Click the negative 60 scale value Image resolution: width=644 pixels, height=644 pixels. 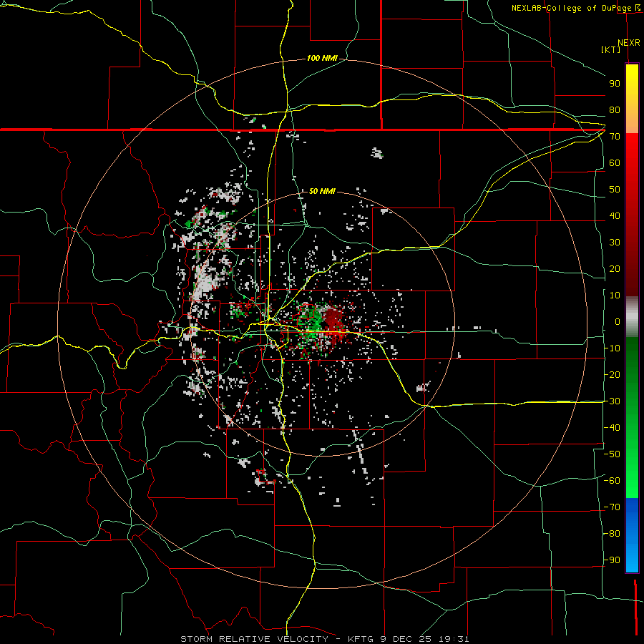[x=612, y=481]
